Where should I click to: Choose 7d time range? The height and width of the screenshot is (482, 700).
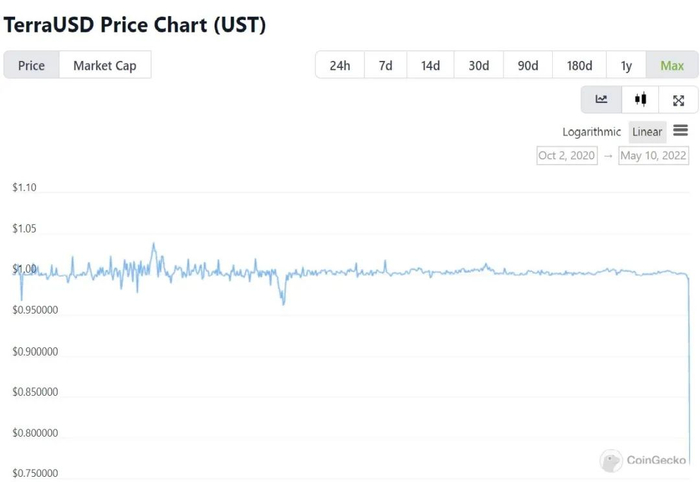coord(385,66)
